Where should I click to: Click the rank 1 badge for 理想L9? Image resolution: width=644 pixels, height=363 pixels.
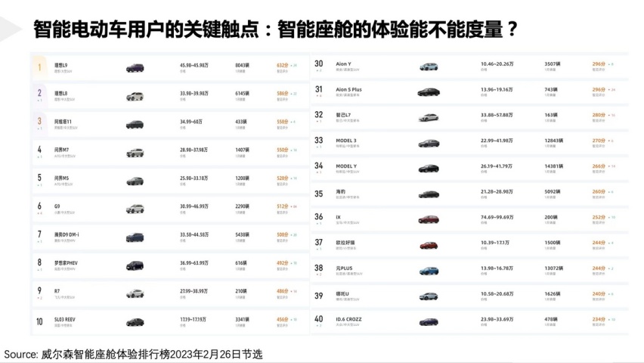coord(39,67)
